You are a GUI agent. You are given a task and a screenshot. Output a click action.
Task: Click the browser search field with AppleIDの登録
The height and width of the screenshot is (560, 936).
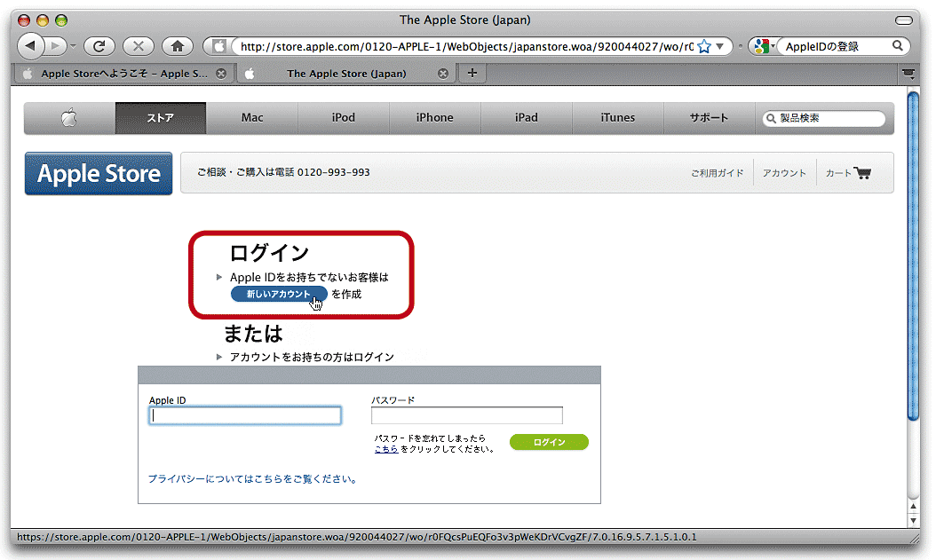[836, 46]
